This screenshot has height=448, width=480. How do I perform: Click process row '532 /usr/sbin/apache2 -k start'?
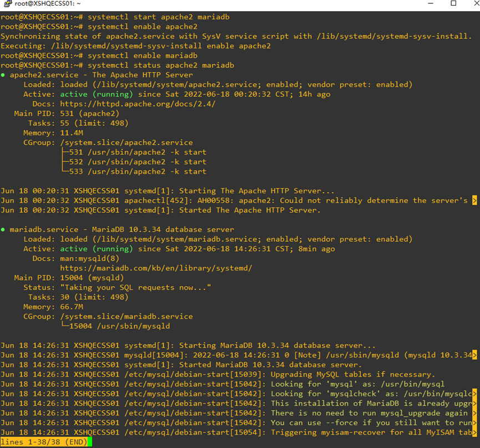pos(138,162)
